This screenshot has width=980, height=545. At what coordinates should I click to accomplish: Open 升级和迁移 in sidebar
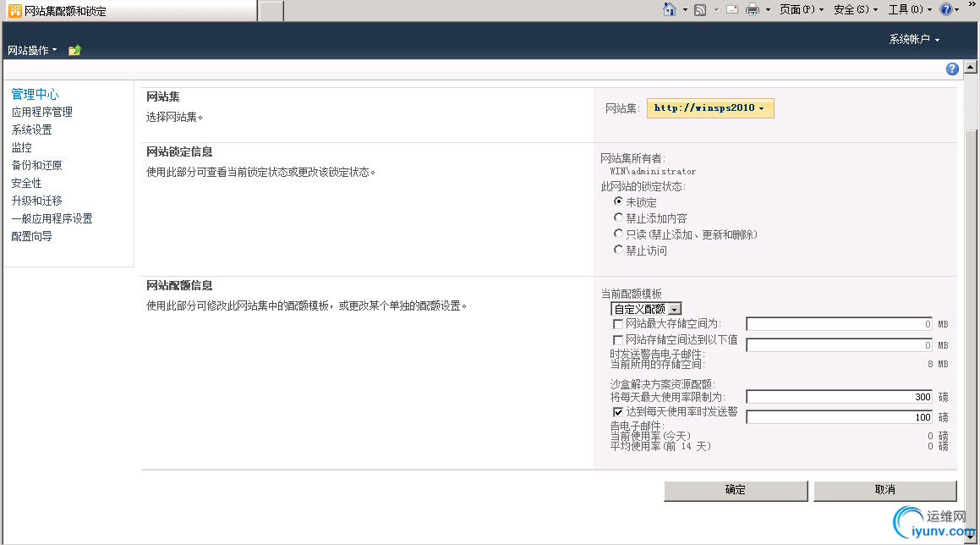(x=37, y=201)
